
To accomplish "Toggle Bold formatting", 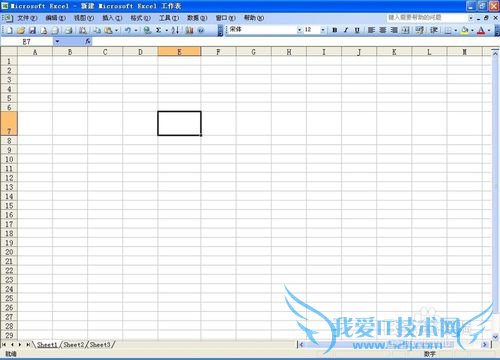I will pyautogui.click(x=335, y=30).
